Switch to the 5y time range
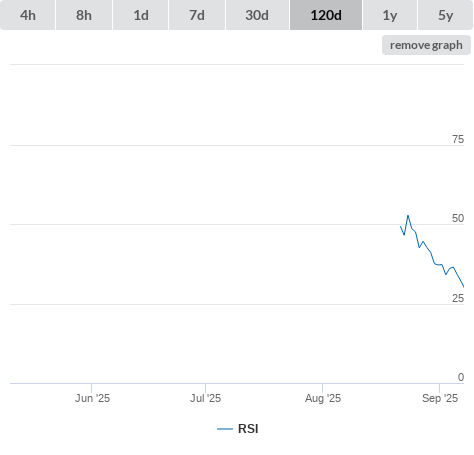This screenshot has width=474, height=455. pos(446,15)
